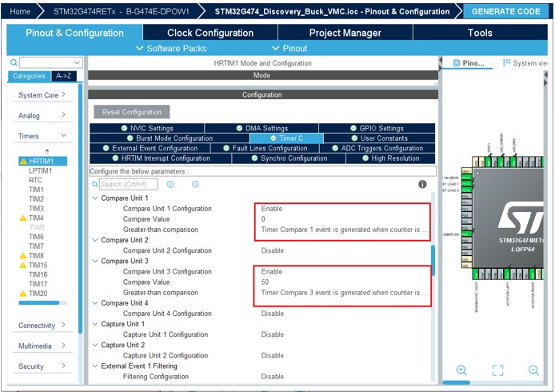Click the timers list horizontal scrollbar
The height and width of the screenshot is (392, 555).
39,302
